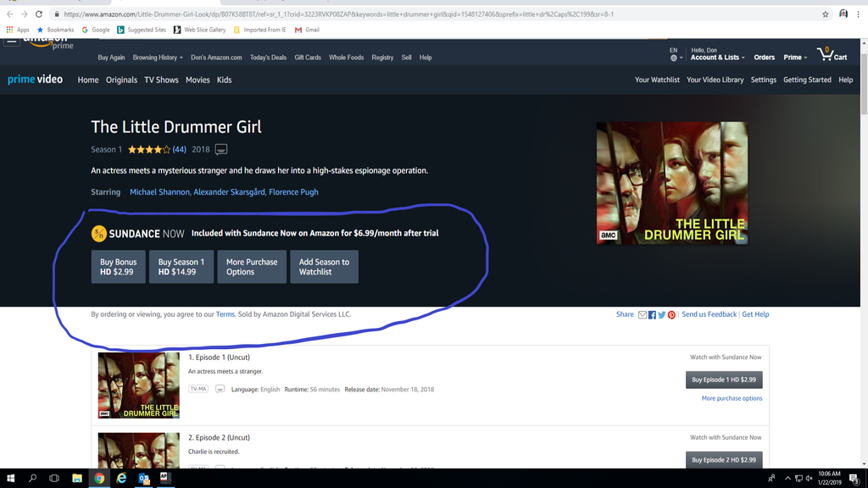
Task: Click Buy Episode 1 HD $2.99
Action: [x=724, y=380]
